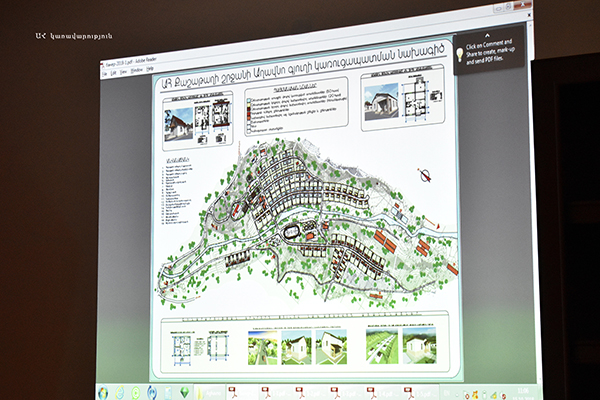
Task: Click Adobe Reader icon in title bar
Action: (x=103, y=64)
